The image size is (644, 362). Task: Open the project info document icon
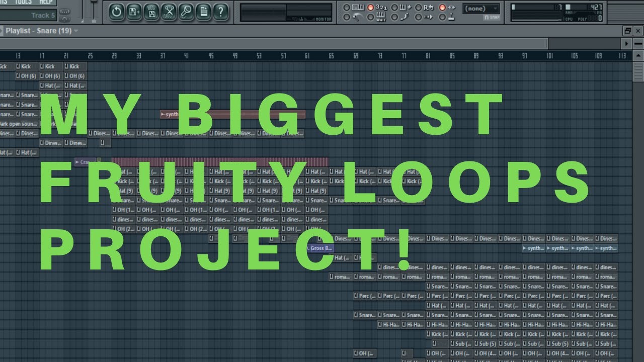(x=204, y=12)
